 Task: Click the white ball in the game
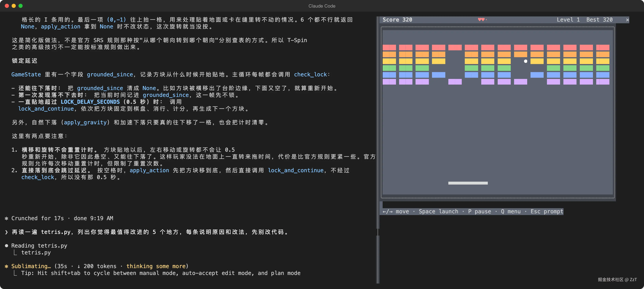525,61
